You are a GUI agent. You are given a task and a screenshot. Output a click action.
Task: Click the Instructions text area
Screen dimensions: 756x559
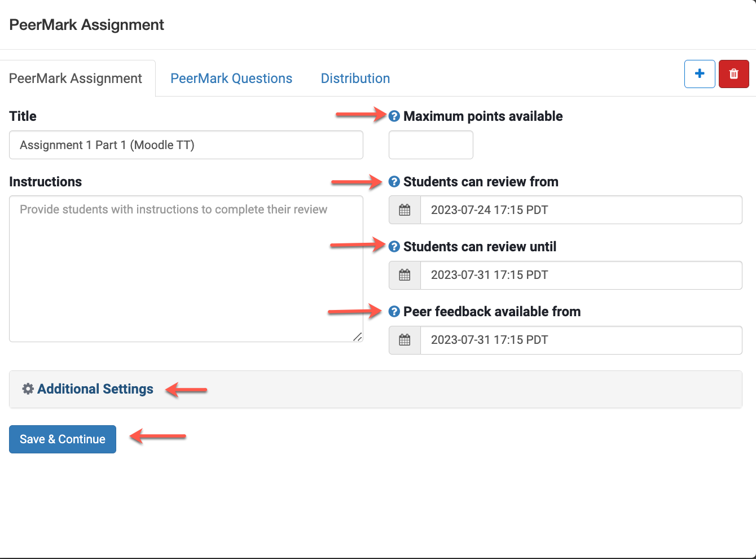click(186, 269)
